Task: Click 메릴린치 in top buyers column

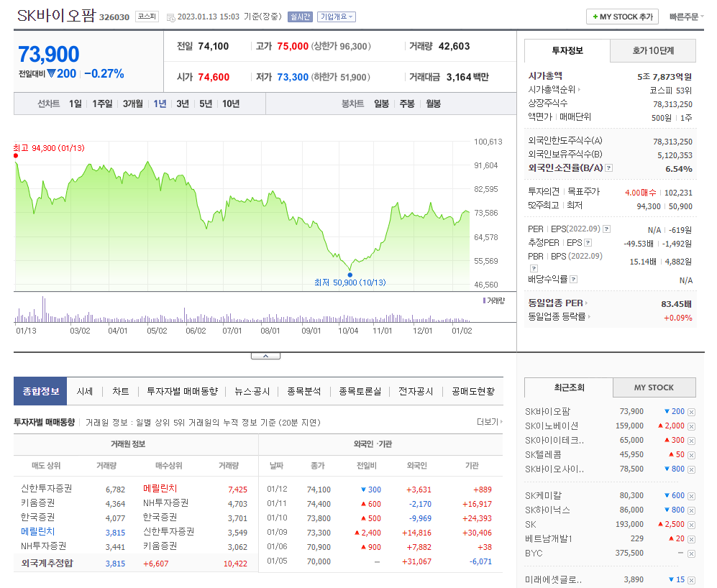Action: pos(160,488)
